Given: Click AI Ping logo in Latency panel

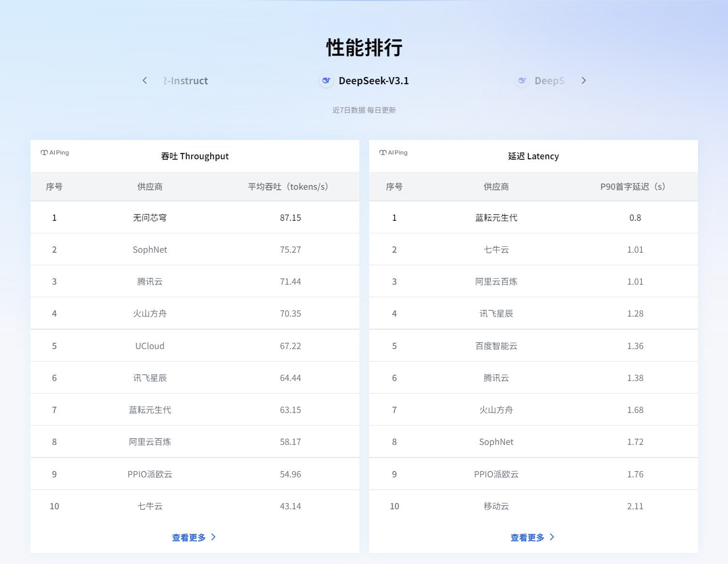Looking at the screenshot, I should click(x=393, y=152).
